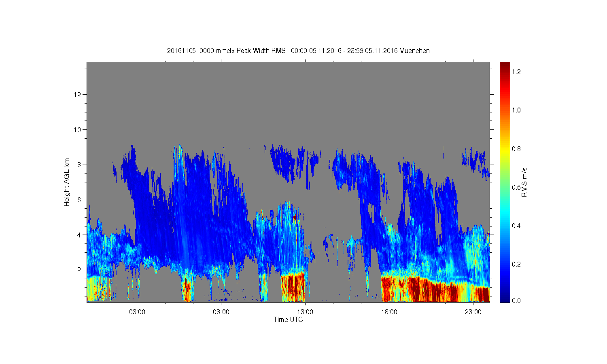
Task: Click the 'Time UTC' axis label
Action: (288, 320)
